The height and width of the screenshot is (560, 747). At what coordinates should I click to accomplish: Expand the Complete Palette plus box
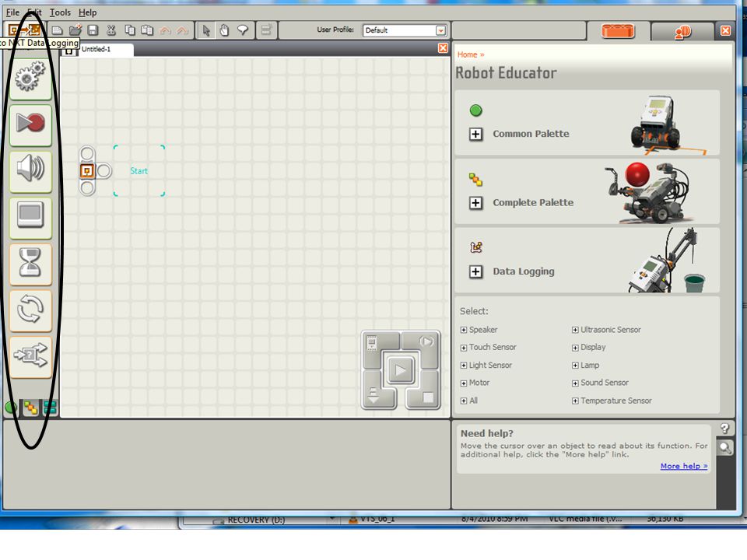tap(475, 203)
